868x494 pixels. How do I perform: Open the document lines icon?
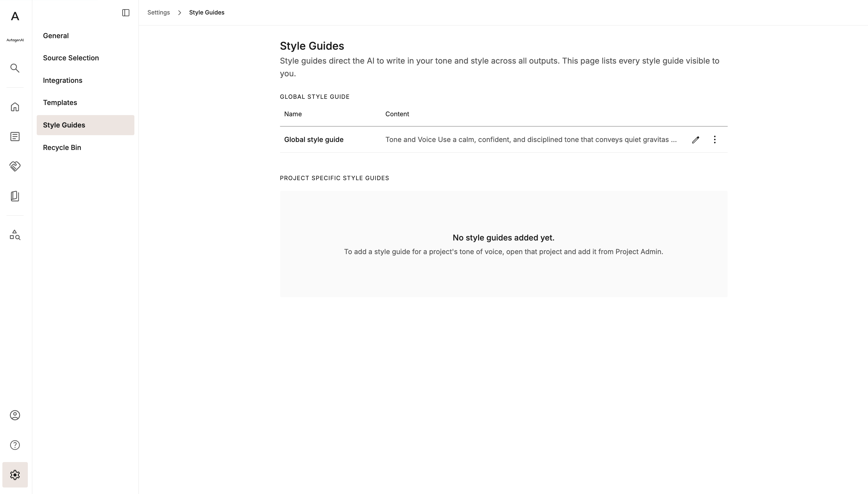15,137
